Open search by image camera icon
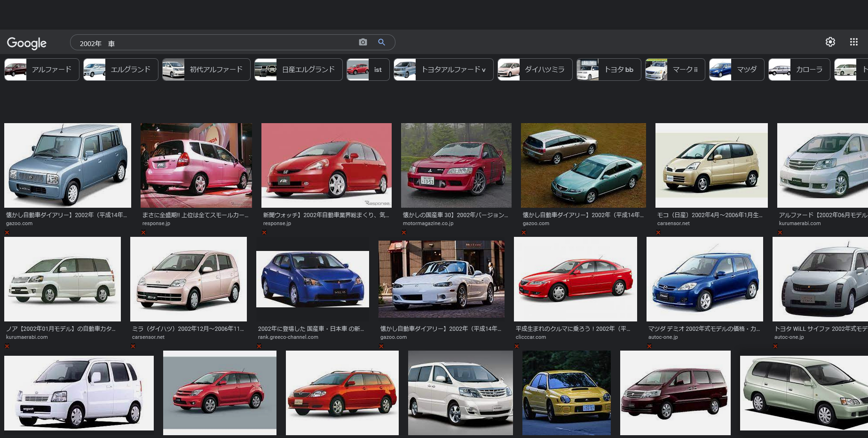The width and height of the screenshot is (868, 438). point(363,42)
